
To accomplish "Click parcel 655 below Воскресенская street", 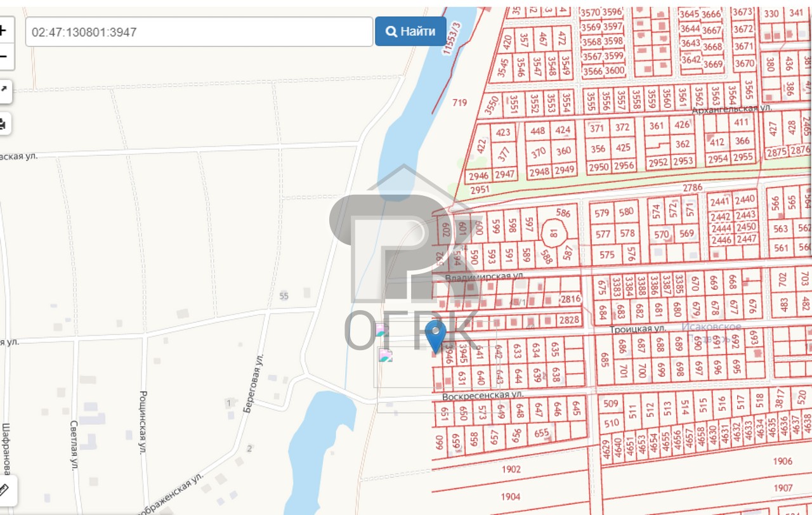I will (x=541, y=434).
